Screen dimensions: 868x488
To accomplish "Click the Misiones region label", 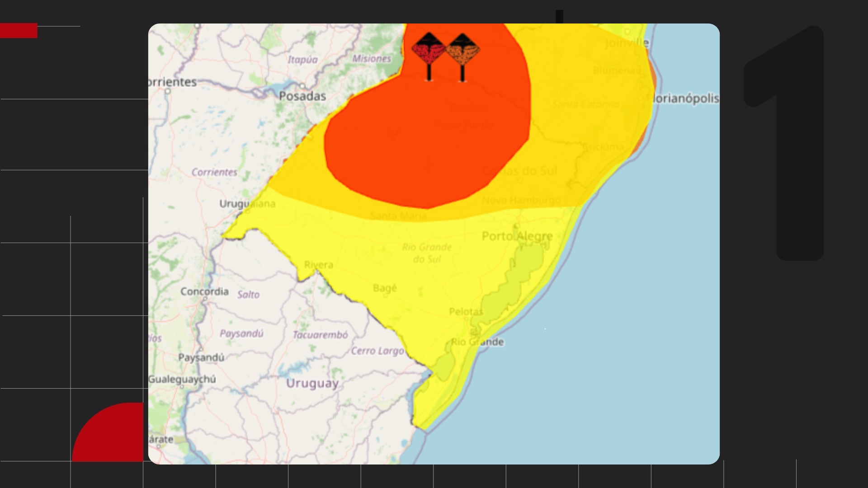I will click(372, 59).
